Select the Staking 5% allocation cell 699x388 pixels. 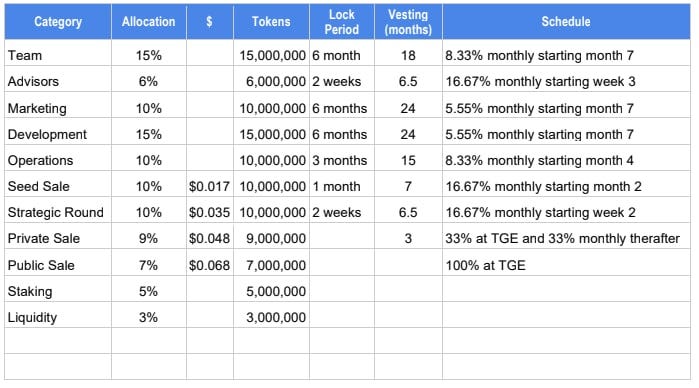tap(149, 291)
